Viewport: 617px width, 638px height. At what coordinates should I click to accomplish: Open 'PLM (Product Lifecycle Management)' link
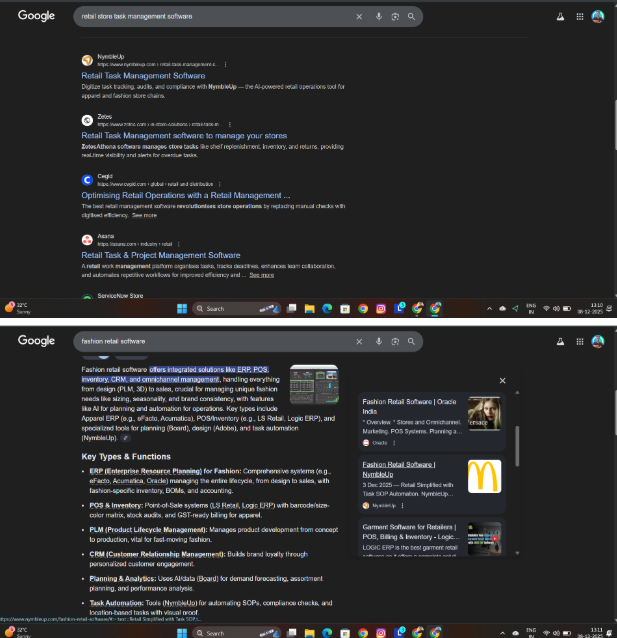[149, 530]
